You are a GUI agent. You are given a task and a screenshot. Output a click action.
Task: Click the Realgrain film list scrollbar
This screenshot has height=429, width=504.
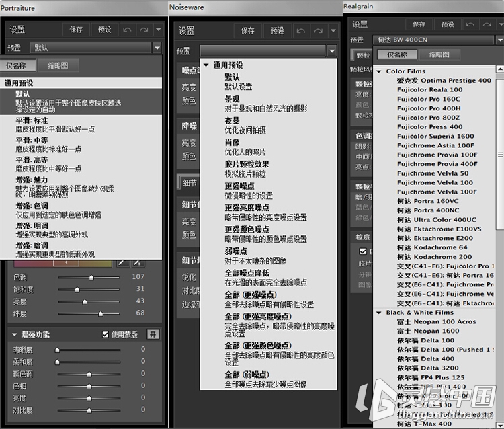(500, 155)
